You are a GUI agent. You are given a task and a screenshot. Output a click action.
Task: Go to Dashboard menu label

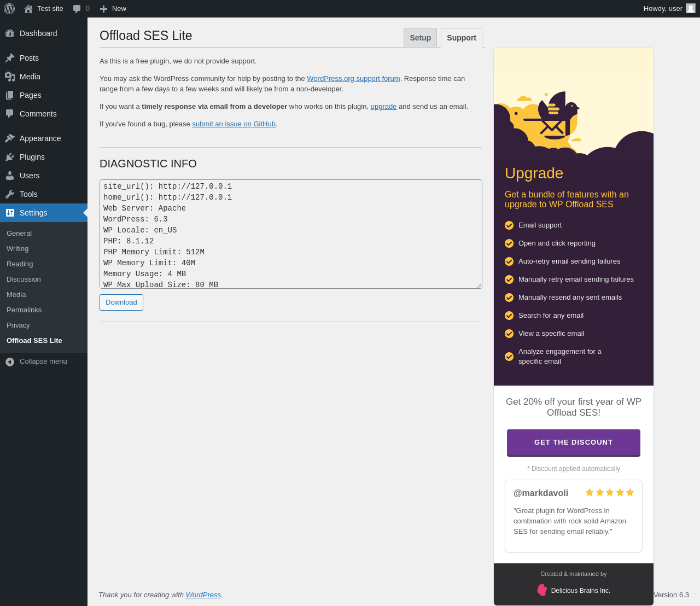[38, 33]
